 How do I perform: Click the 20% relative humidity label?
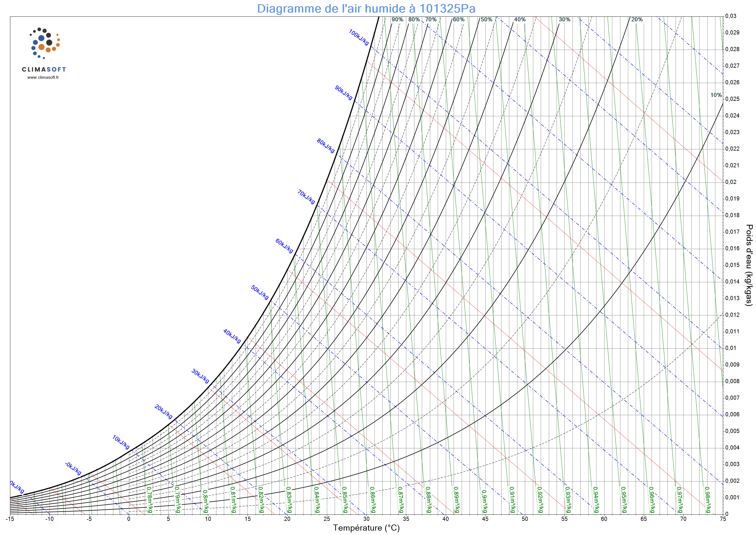point(637,20)
